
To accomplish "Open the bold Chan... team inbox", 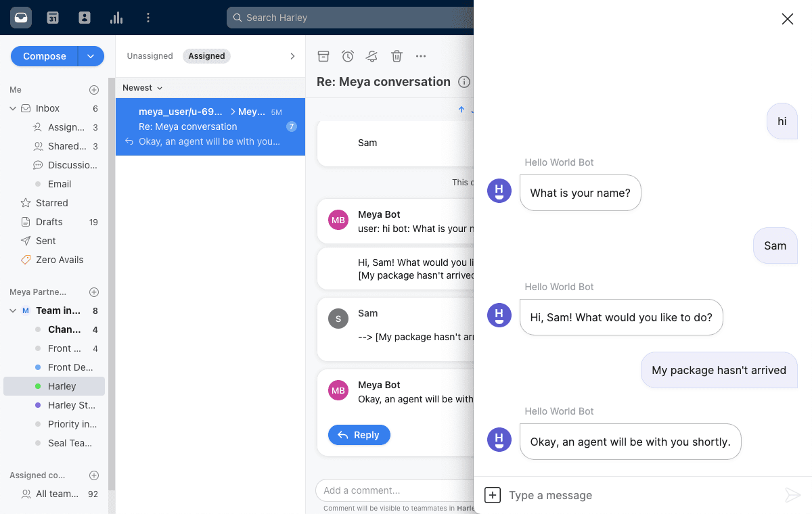I will [66, 329].
